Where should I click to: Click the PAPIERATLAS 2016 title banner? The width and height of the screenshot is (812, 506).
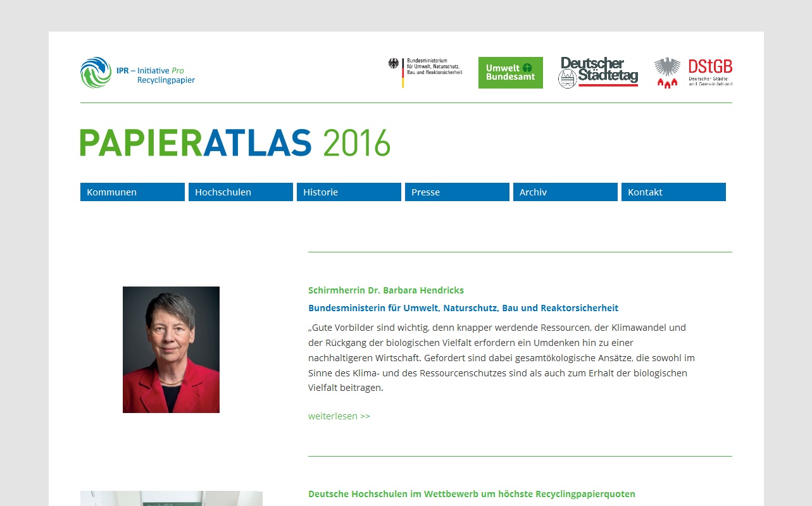tap(235, 143)
